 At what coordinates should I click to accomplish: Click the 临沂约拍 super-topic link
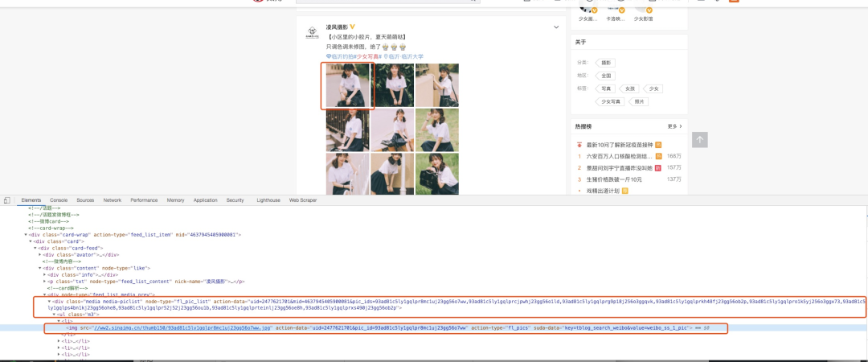coord(340,56)
